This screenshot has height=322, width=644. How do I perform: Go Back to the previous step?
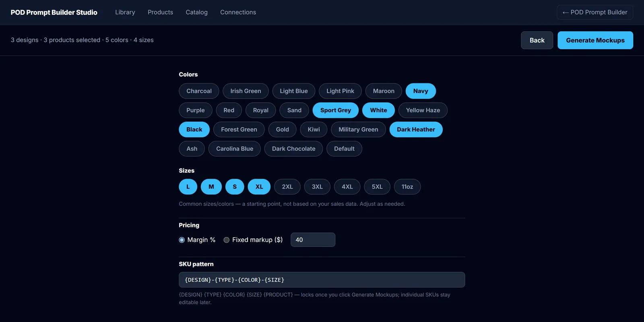pos(537,40)
